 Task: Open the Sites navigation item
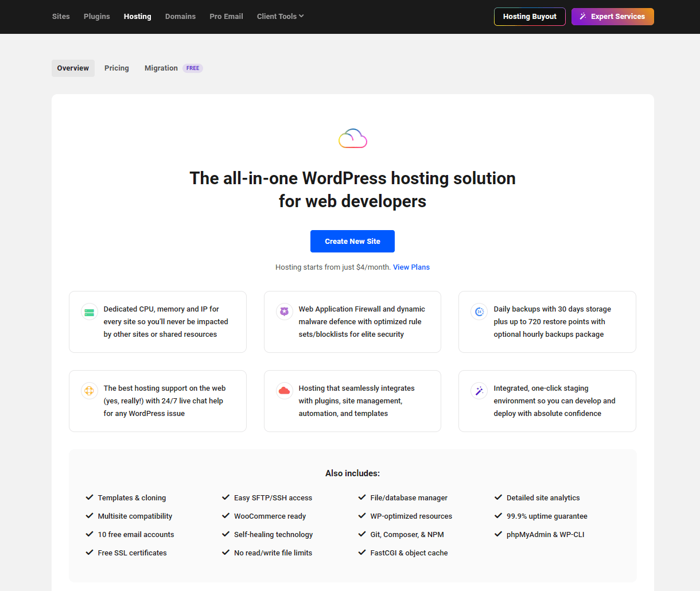(x=61, y=17)
